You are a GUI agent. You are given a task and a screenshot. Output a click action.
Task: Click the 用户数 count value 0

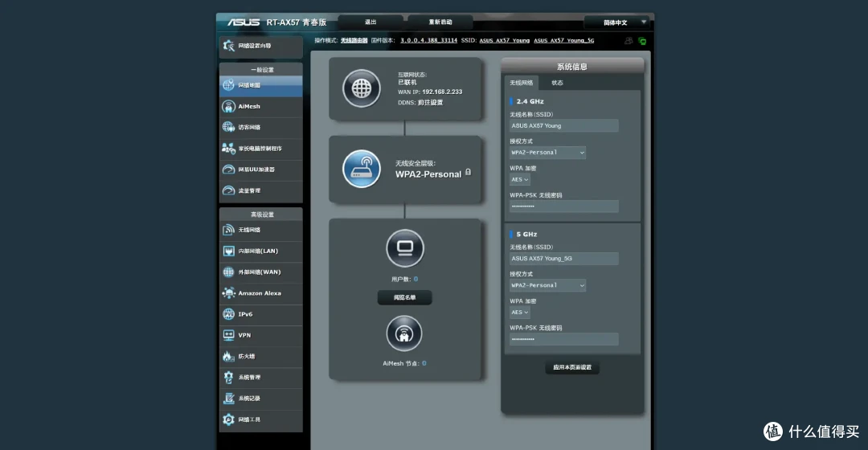[x=416, y=279]
